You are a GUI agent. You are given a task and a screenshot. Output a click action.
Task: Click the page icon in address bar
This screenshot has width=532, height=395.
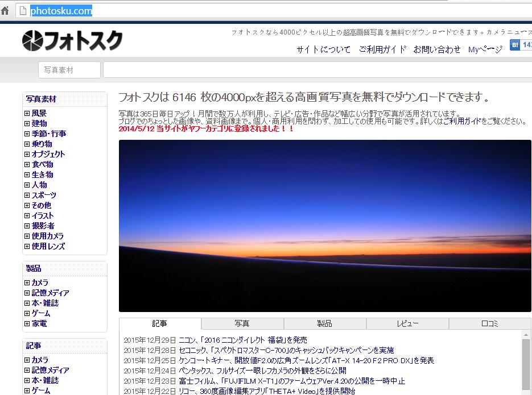[23, 11]
